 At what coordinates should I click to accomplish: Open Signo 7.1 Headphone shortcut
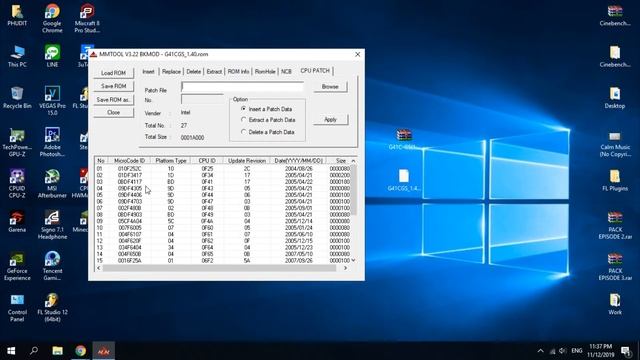click(52, 225)
